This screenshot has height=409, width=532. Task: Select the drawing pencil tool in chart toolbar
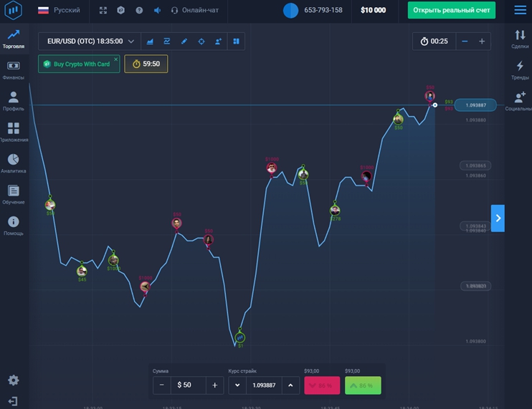(x=184, y=42)
